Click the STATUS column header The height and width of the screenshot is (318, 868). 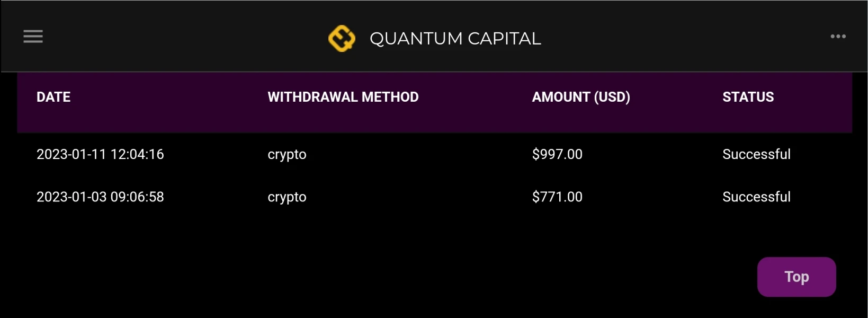coord(748,97)
